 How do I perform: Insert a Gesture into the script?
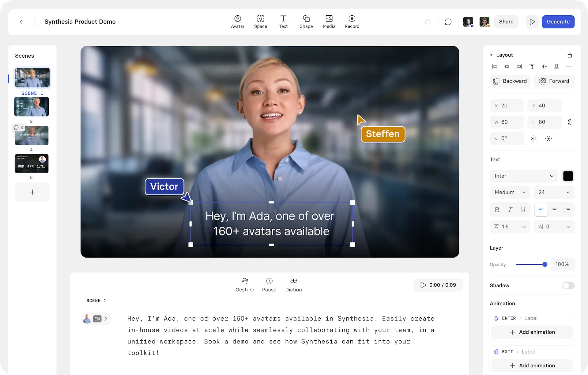[x=245, y=285]
